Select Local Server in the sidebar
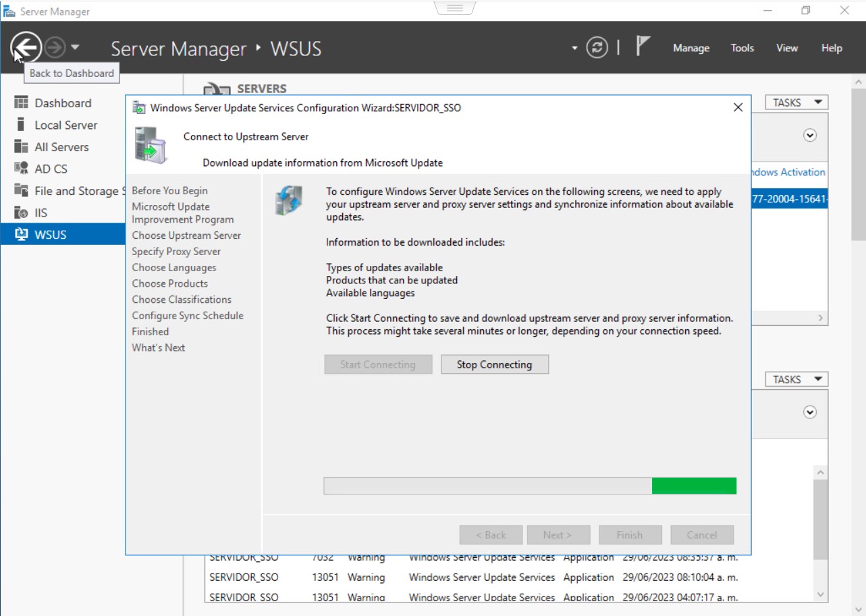 tap(65, 125)
